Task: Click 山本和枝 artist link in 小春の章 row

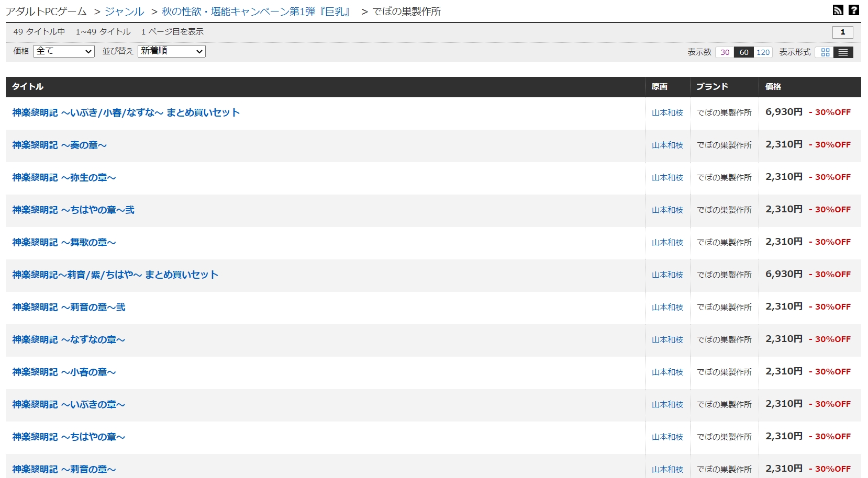Action: click(x=667, y=372)
